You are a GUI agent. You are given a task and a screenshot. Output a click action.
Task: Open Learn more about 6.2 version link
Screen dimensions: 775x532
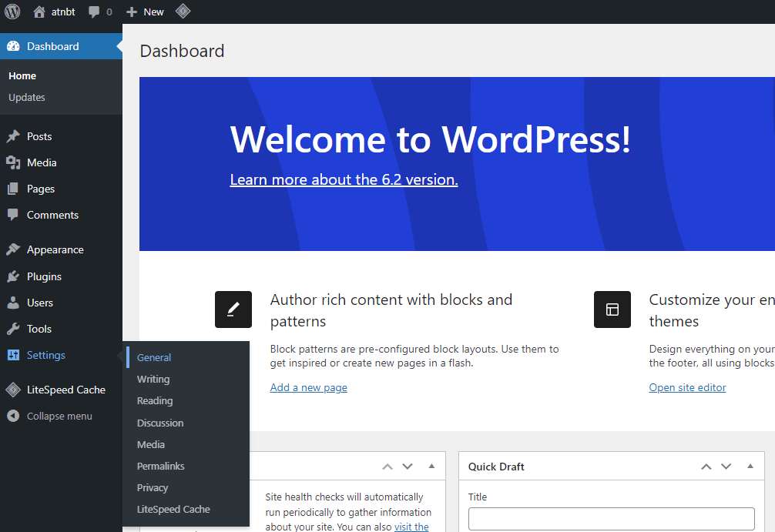point(344,179)
